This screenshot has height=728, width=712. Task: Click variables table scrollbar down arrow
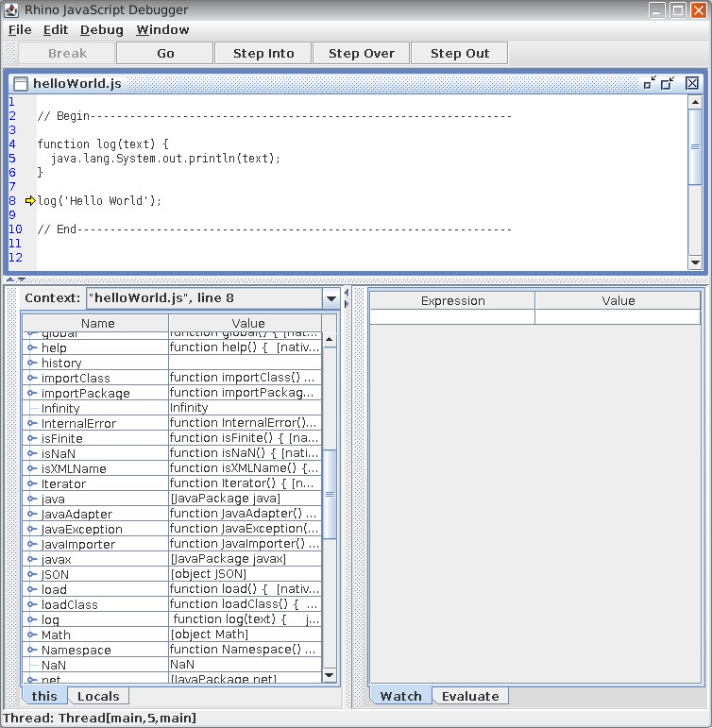(330, 675)
